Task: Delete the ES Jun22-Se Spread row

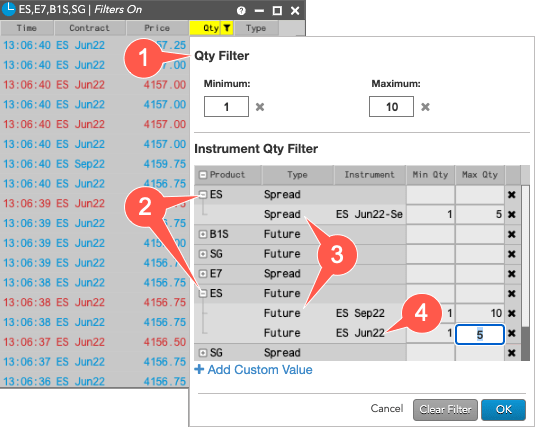Action: [x=511, y=215]
